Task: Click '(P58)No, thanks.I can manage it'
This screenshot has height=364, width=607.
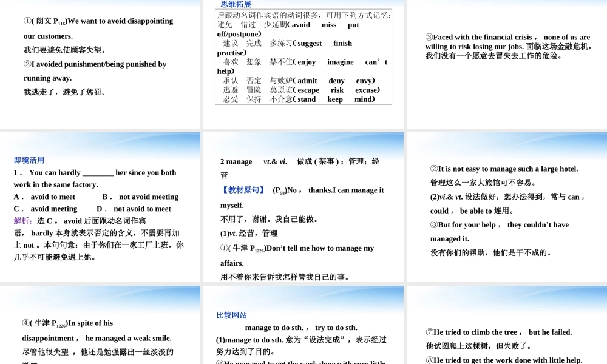Action: (328, 190)
